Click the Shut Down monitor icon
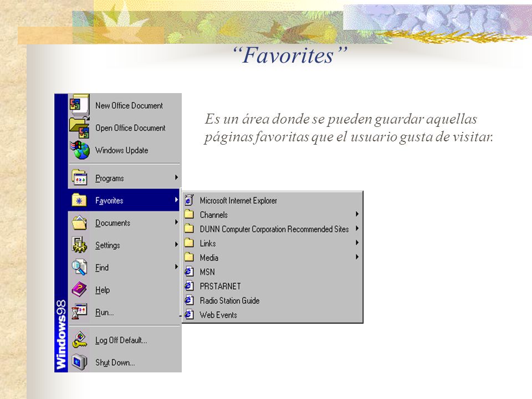The height and width of the screenshot is (399, 532). [80, 362]
